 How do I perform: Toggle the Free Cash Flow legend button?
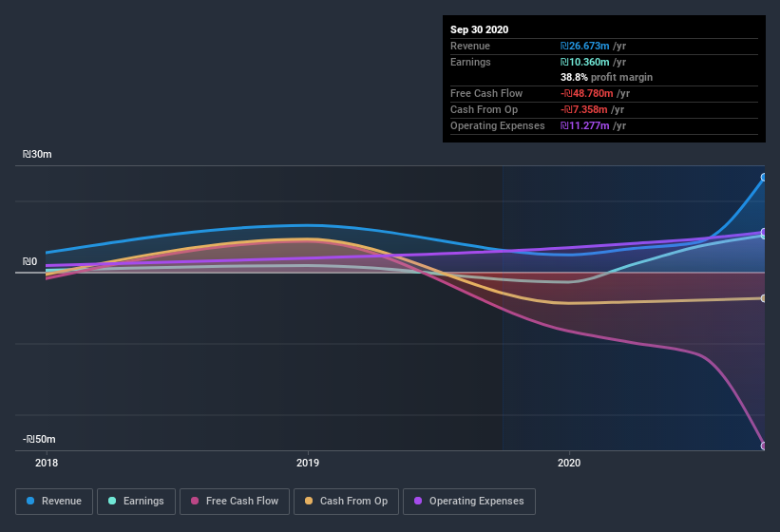tap(235, 502)
